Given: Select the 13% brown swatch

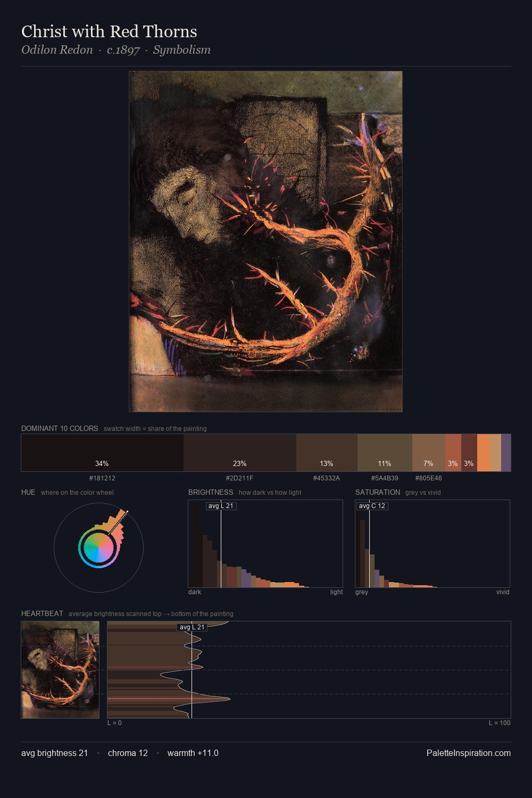Looking at the screenshot, I should pyautogui.click(x=327, y=453).
